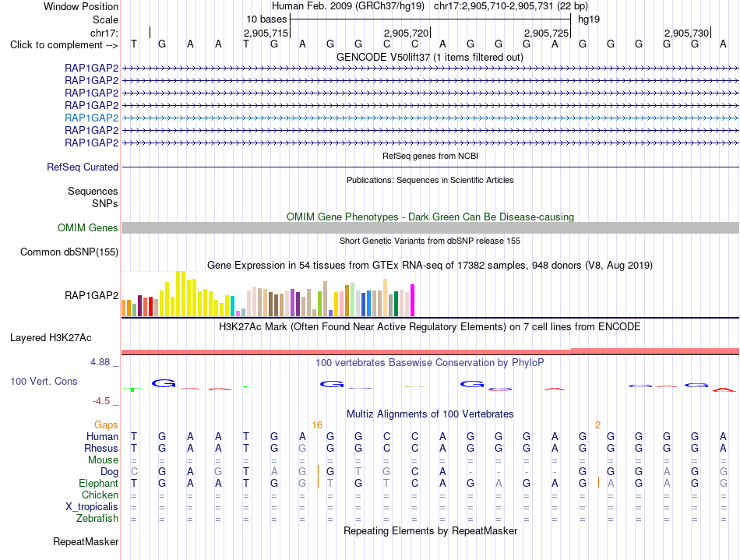Click the light-blue highlighted RAP1GAP2 transcript label
Screen dimensions: 740x560
click(x=92, y=118)
